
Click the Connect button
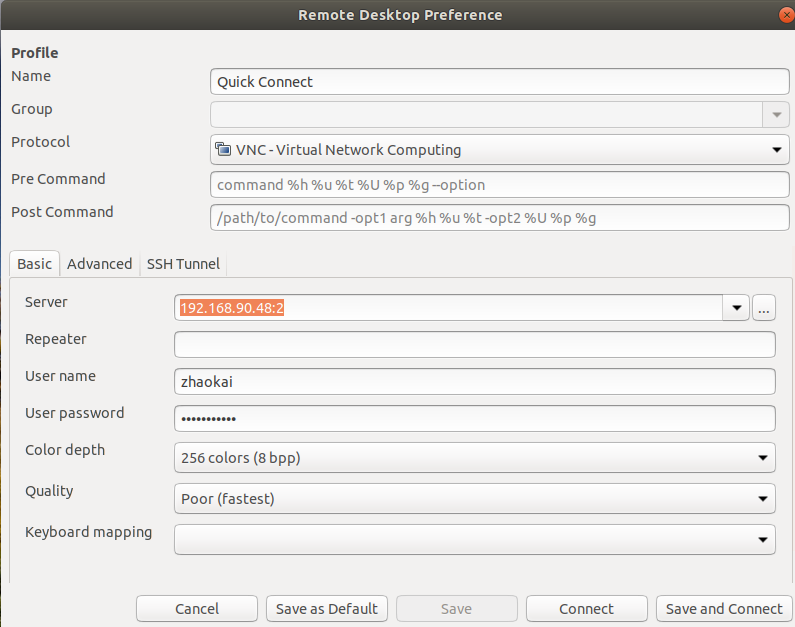click(587, 608)
